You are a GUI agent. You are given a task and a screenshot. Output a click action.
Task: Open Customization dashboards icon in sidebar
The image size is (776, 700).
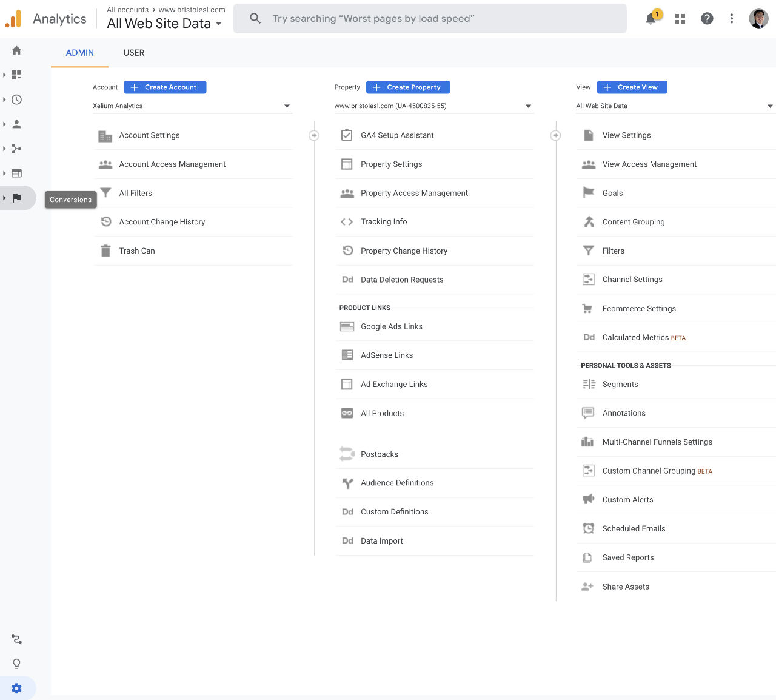(x=16, y=75)
